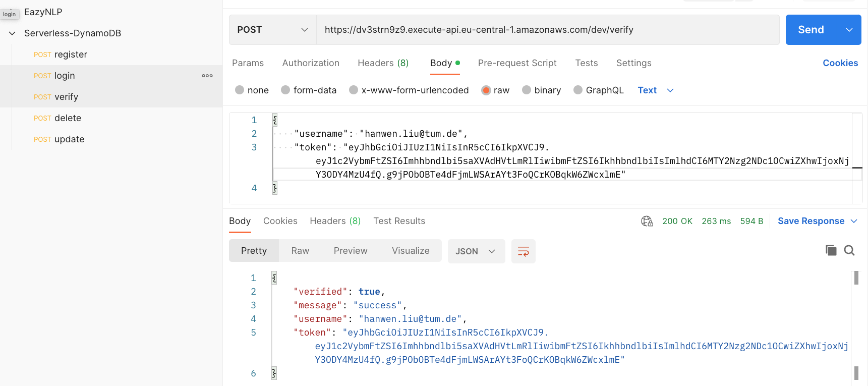Switch to the Params tab
The width and height of the screenshot is (868, 386).
tap(248, 63)
